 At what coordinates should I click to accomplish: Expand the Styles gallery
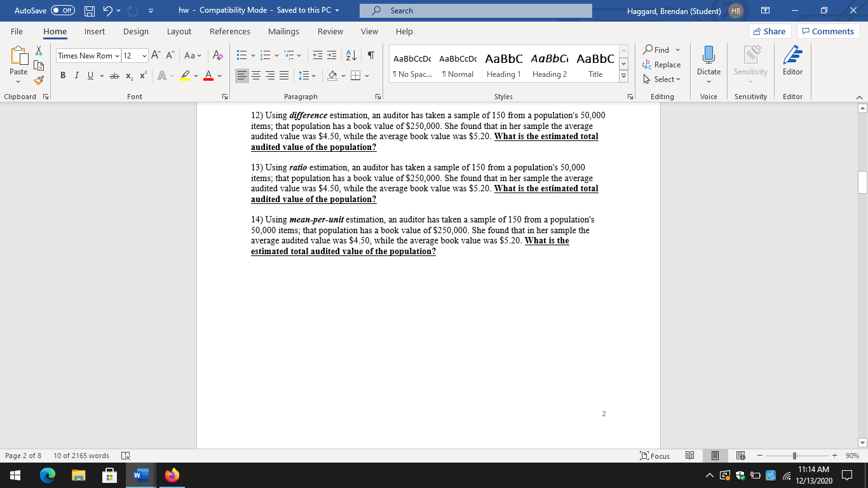point(623,76)
